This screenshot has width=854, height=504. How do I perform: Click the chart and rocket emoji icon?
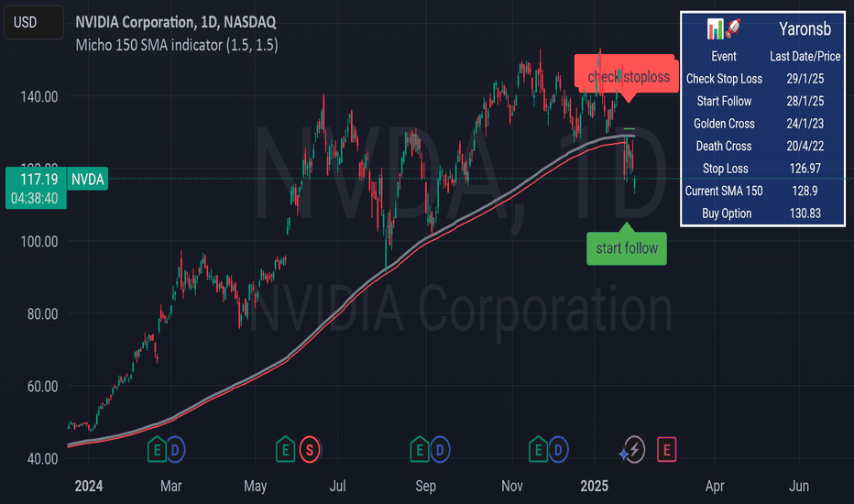click(724, 28)
